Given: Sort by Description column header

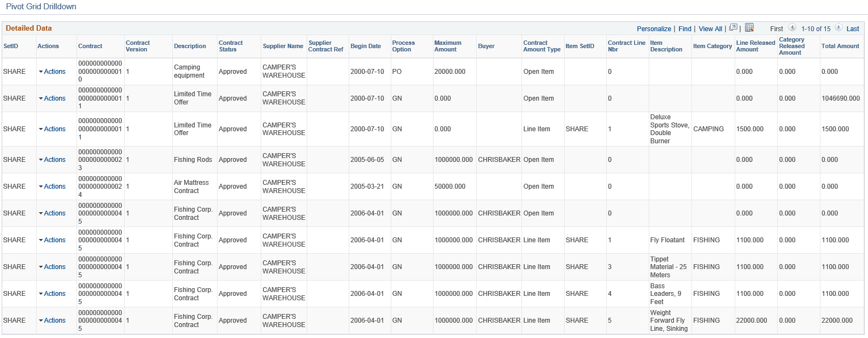Looking at the screenshot, I should pos(190,46).
